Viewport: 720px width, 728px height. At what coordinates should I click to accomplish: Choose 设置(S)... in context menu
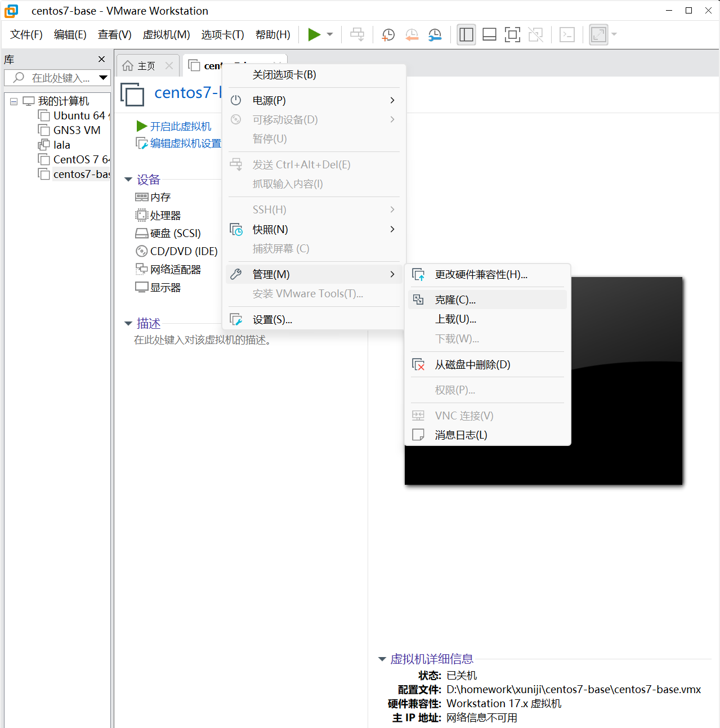coord(314,320)
